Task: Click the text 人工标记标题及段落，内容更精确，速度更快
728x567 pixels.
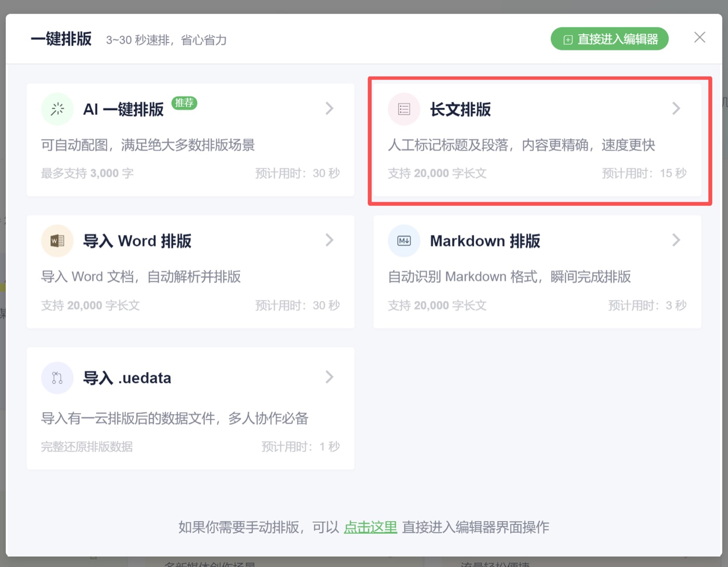Action: click(x=522, y=145)
